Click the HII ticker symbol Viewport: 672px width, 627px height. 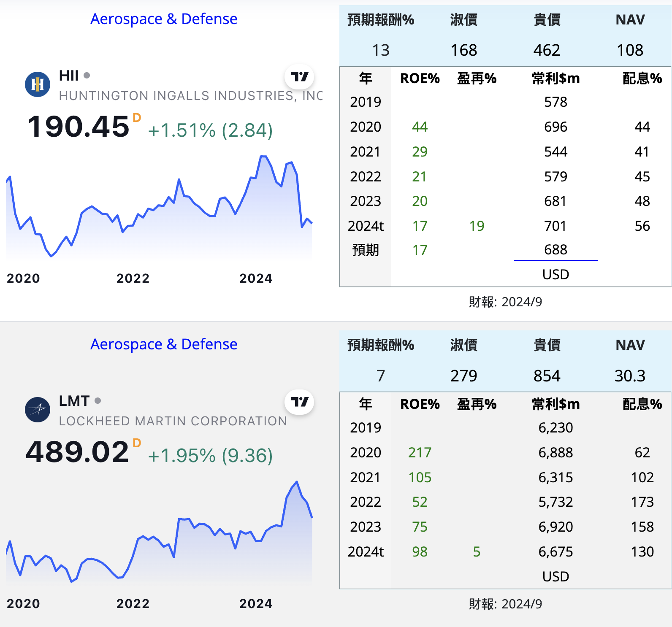point(69,76)
